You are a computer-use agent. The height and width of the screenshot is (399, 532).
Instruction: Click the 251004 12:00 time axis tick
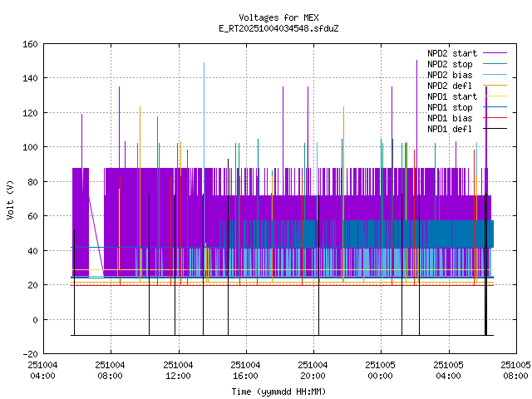[x=177, y=370]
